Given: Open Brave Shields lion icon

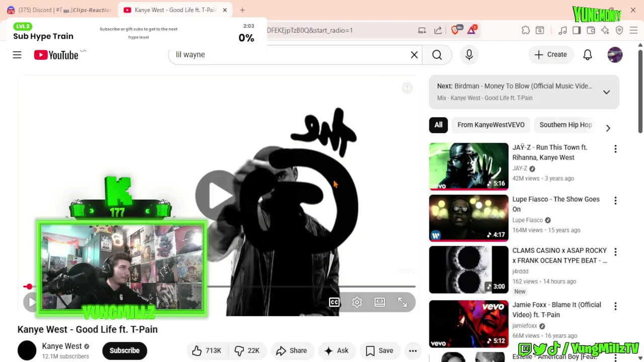Looking at the screenshot, I should 455,30.
